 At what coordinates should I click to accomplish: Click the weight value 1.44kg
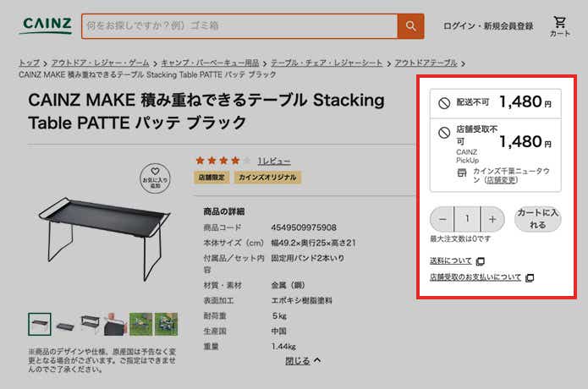284,346
